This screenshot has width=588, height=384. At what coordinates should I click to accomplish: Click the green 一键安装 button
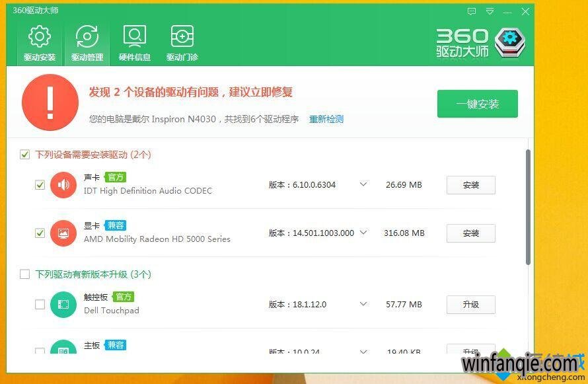[477, 104]
